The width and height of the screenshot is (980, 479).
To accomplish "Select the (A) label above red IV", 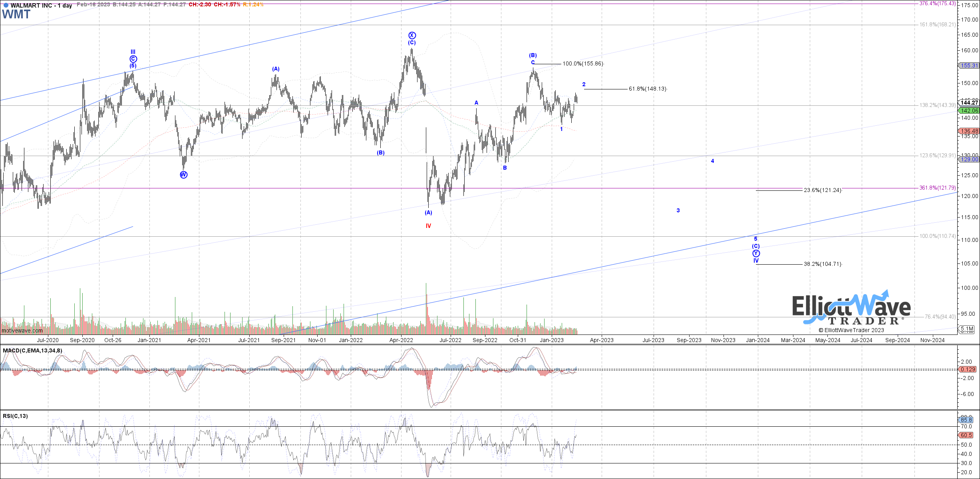I will pos(428,213).
